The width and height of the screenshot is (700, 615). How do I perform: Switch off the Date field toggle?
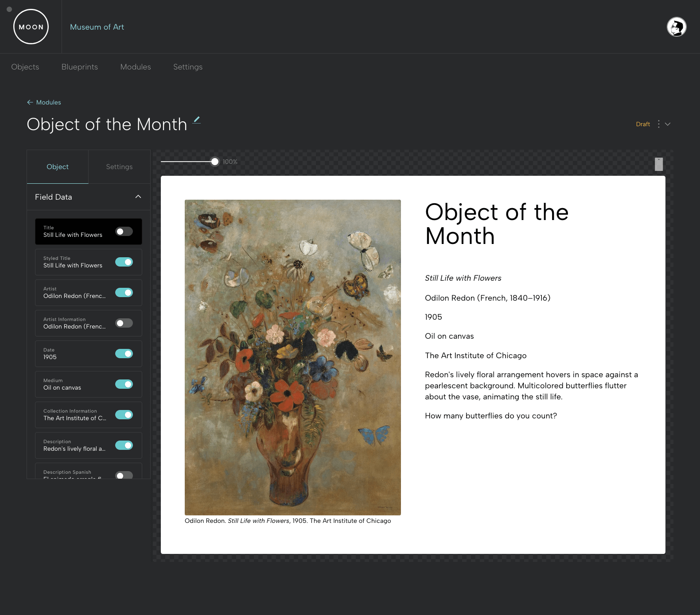tap(124, 354)
